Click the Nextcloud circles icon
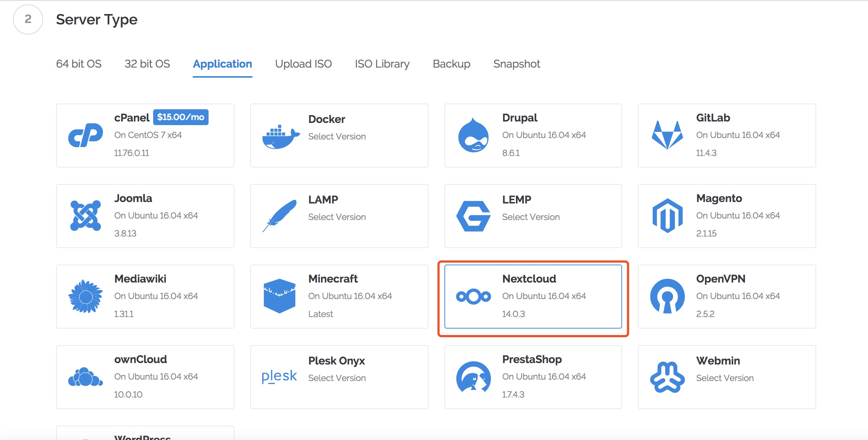 point(474,297)
